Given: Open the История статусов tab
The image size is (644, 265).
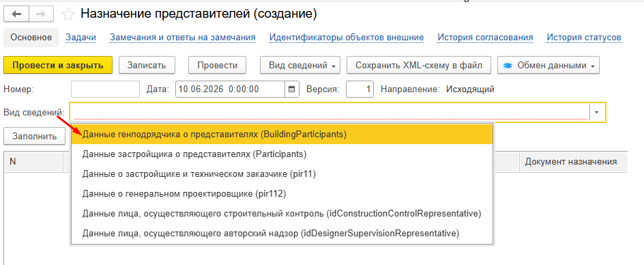Looking at the screenshot, I should (584, 38).
